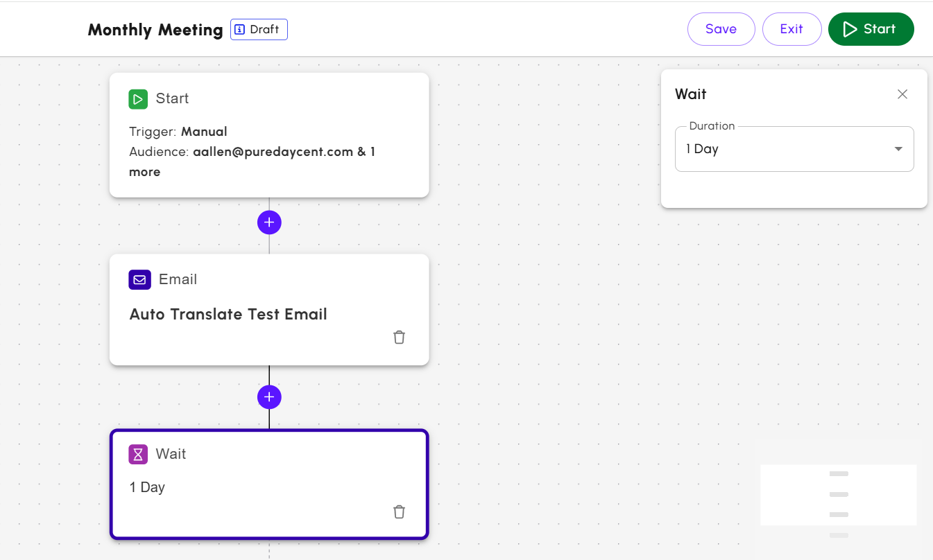933x560 pixels.
Task: Select the Wait 1 Day node card
Action: (269, 484)
